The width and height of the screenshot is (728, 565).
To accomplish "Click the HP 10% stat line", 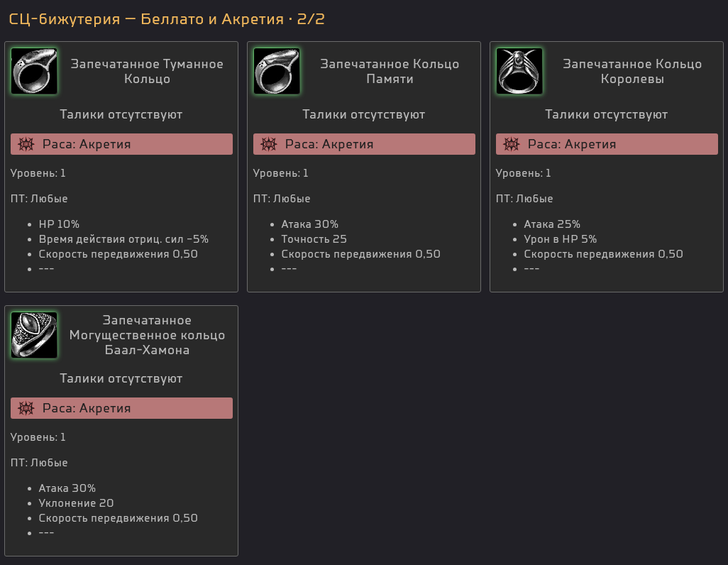I will point(59,224).
